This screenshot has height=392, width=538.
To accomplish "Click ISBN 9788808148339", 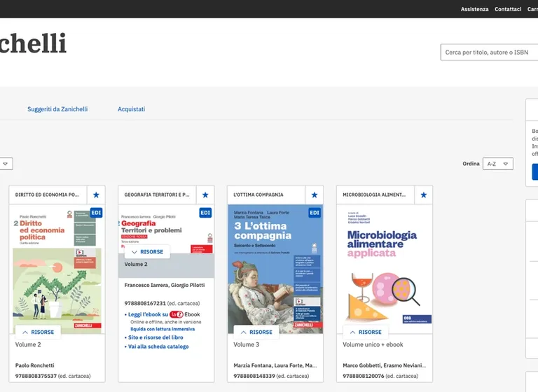I will point(254,376).
